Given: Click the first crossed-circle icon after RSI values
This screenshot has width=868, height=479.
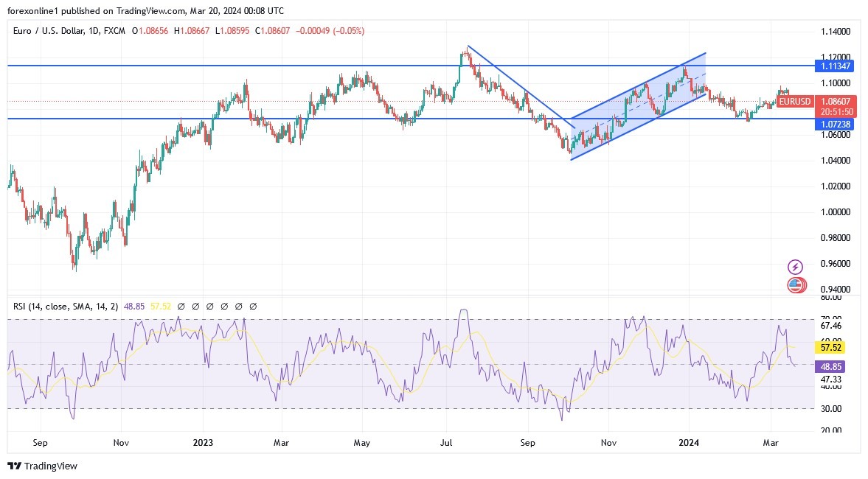Looking at the screenshot, I should [x=181, y=306].
